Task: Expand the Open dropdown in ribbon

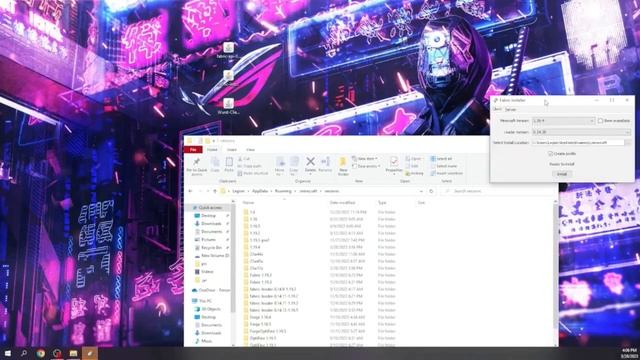Action: pos(413,159)
